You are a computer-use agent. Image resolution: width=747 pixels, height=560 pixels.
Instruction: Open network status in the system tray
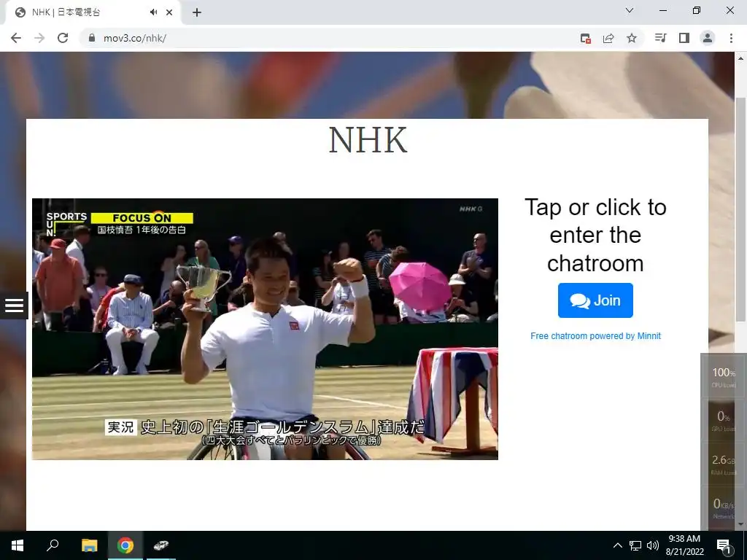635,545
